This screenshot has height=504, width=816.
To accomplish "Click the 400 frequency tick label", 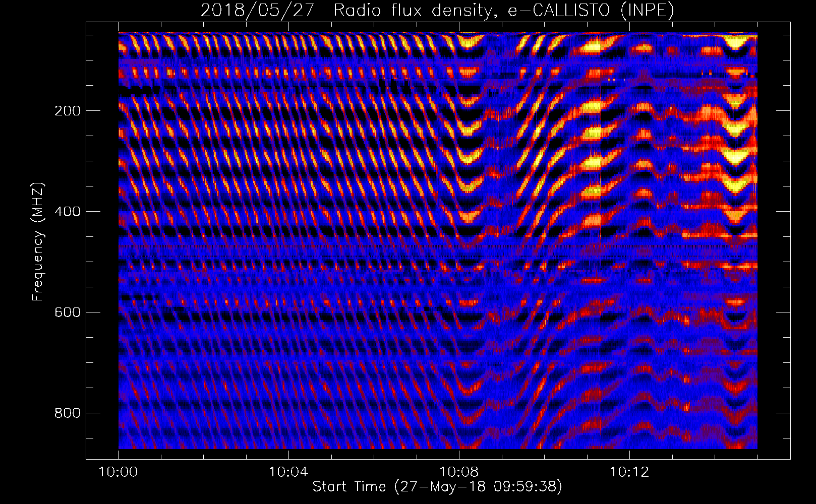I will (x=68, y=212).
